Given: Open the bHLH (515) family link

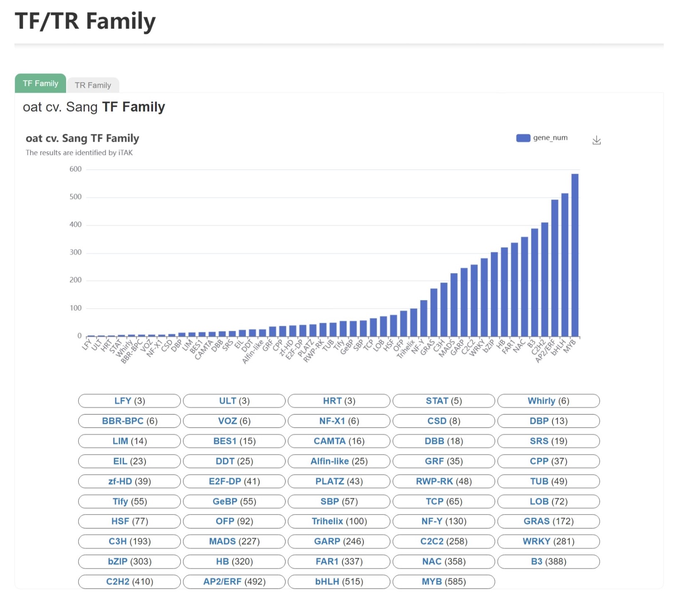Looking at the screenshot, I should [x=339, y=582].
